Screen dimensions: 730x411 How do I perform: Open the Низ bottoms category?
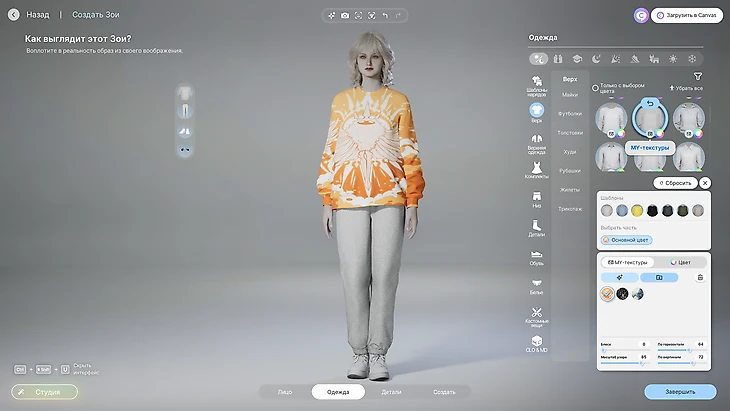coord(536,200)
